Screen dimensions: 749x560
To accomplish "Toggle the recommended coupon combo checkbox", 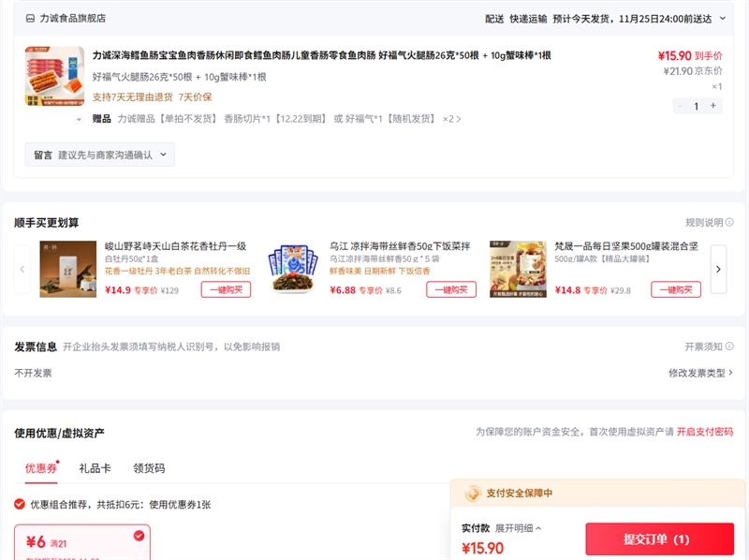I will pos(20,504).
